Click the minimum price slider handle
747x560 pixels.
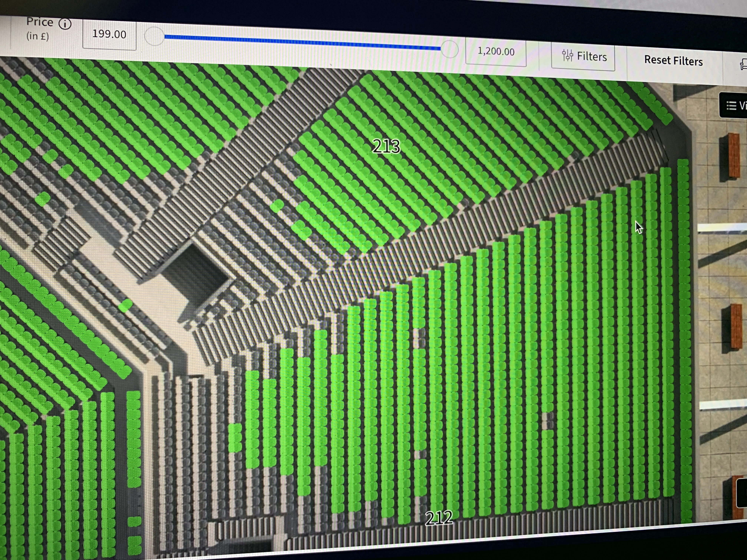coord(154,36)
